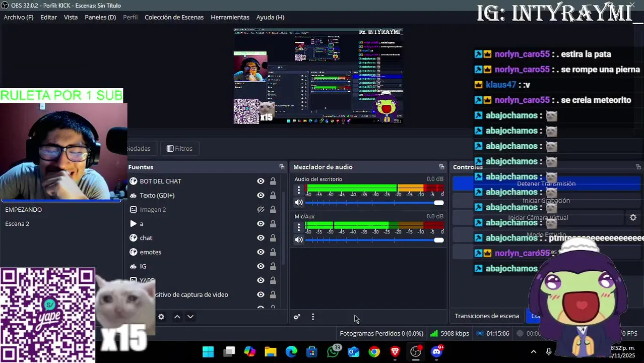Screen dimensions: 644x363
Task: Hide the chat source via eye icon
Action: pos(261,237)
